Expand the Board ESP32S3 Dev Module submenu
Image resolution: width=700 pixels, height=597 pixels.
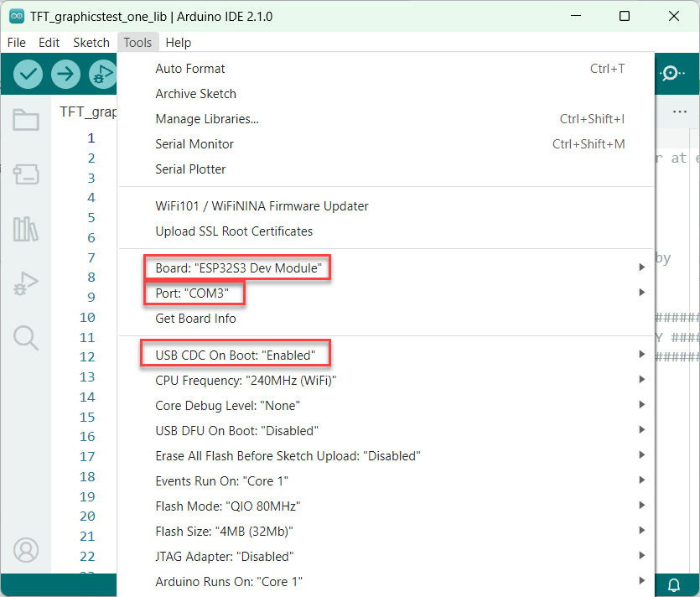(x=386, y=268)
